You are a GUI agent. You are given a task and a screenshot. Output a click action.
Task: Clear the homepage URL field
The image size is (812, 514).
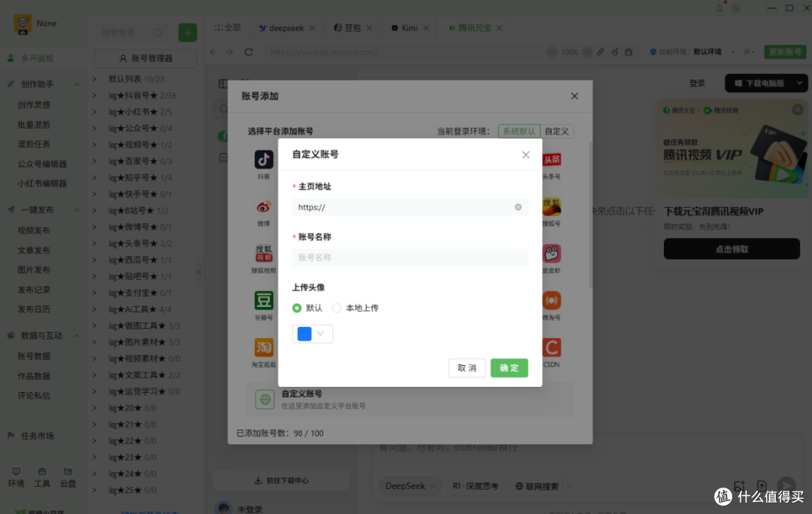coord(518,207)
